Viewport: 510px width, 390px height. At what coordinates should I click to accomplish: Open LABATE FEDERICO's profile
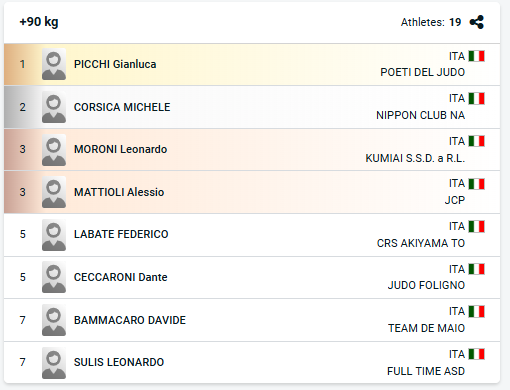point(121,234)
